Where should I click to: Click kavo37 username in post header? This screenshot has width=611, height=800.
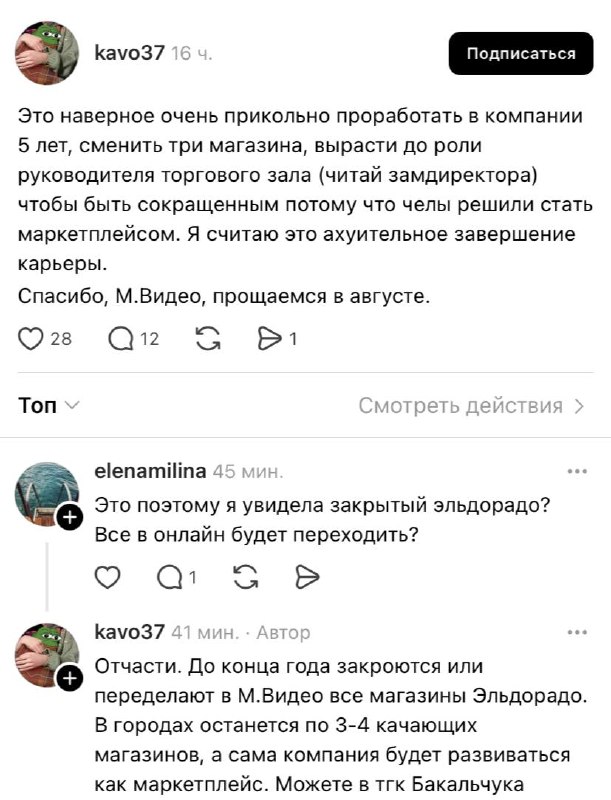pyautogui.click(x=128, y=54)
